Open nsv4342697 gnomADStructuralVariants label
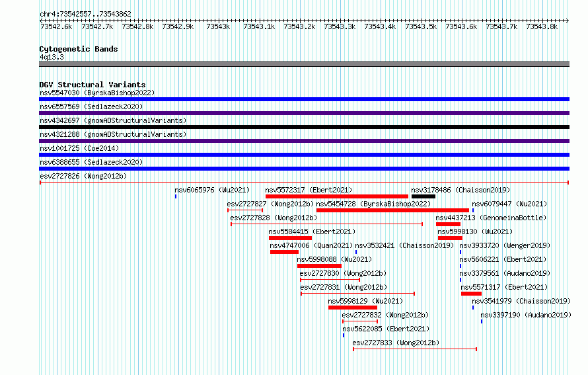Image resolution: width=588 pixels, height=375 pixels. (113, 120)
